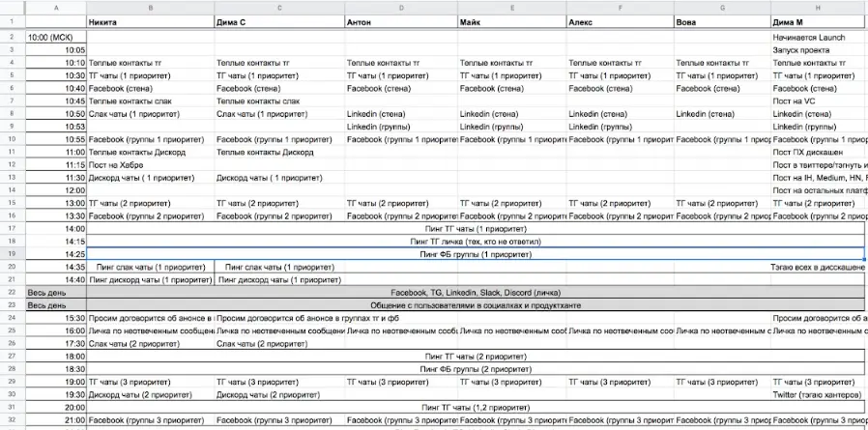Select the Пост на Хабре cell
Screen dimensions: 868x430
(x=151, y=165)
